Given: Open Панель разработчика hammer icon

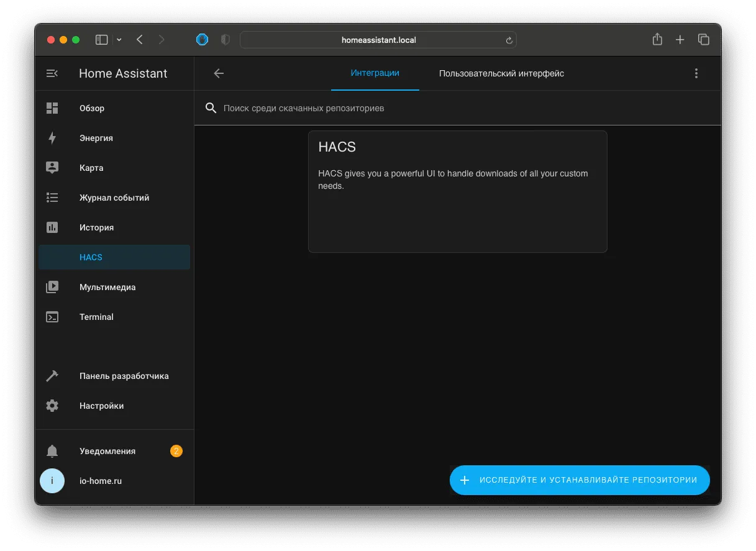Looking at the screenshot, I should (x=52, y=376).
